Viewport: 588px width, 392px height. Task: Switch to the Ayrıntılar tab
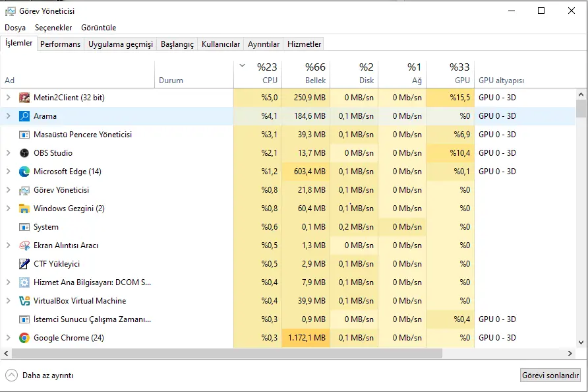(x=264, y=44)
